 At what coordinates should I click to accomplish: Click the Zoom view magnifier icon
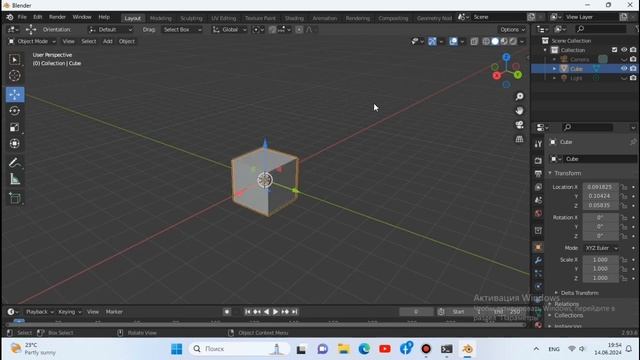519,96
